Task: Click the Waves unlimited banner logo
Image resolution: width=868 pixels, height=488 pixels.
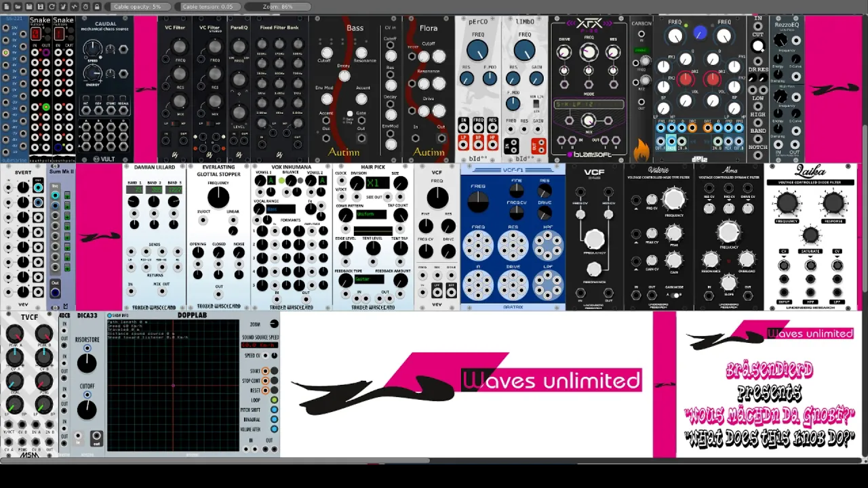Action: (x=467, y=382)
